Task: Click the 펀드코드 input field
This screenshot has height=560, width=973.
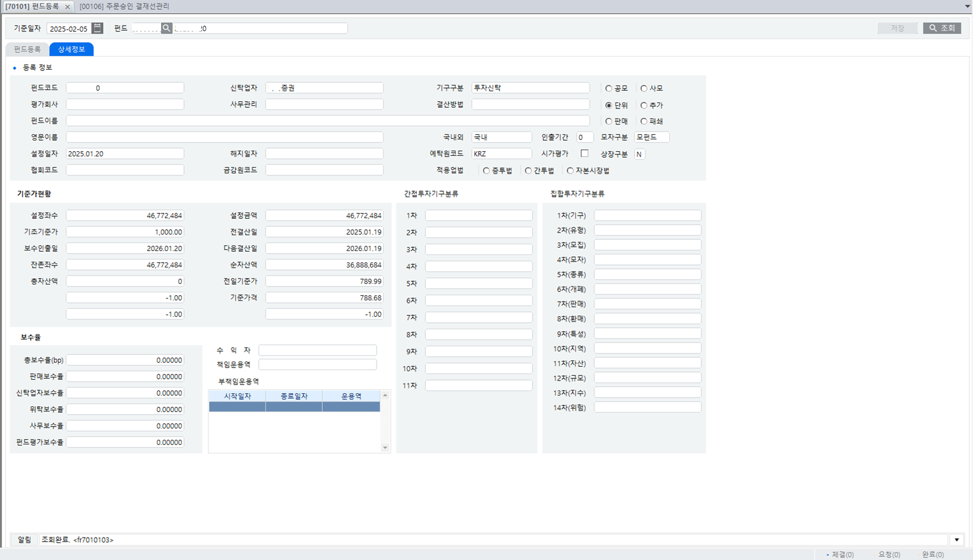Action: pyautogui.click(x=125, y=87)
